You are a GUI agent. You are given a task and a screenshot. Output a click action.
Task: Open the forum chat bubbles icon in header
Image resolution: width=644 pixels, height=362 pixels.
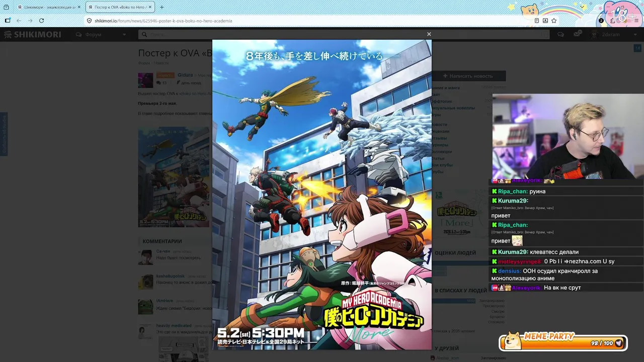(560, 34)
